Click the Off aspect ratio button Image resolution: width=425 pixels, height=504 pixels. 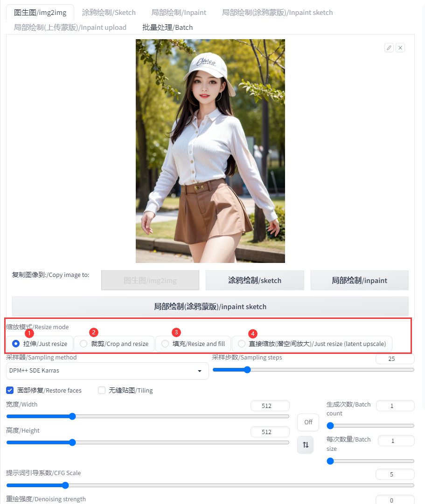[308, 422]
